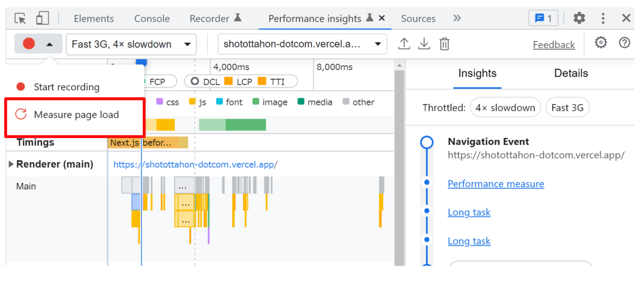644x282 pixels.
Task: Open DevTools settings gear in top bar
Action: [579, 18]
